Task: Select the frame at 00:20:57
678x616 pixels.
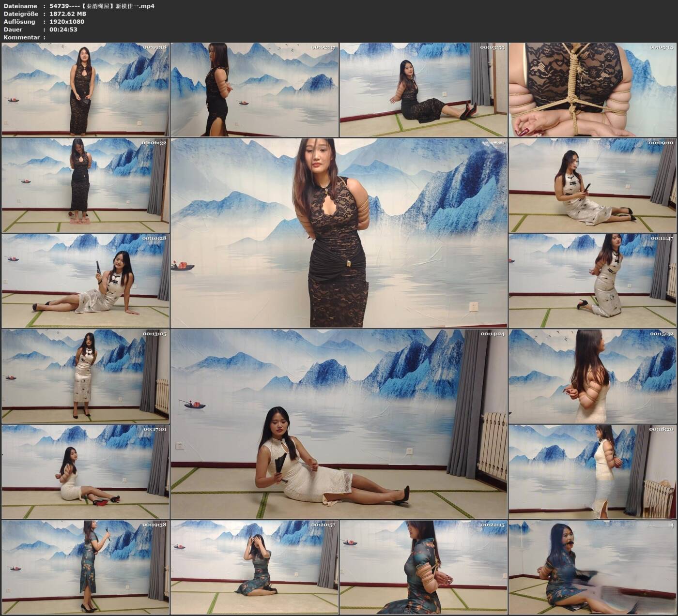Action: tap(254, 568)
